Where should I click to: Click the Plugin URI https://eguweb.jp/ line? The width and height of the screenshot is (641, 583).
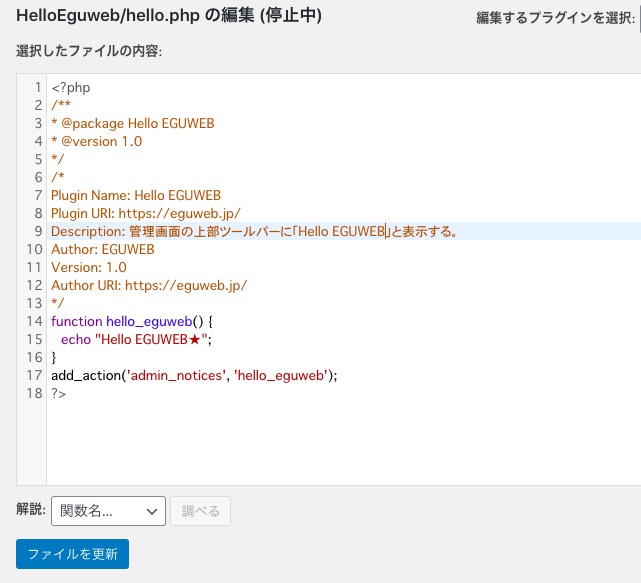pyautogui.click(x=146, y=214)
